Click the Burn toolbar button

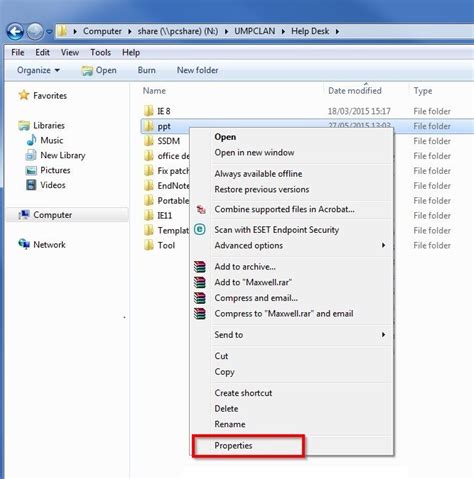147,70
